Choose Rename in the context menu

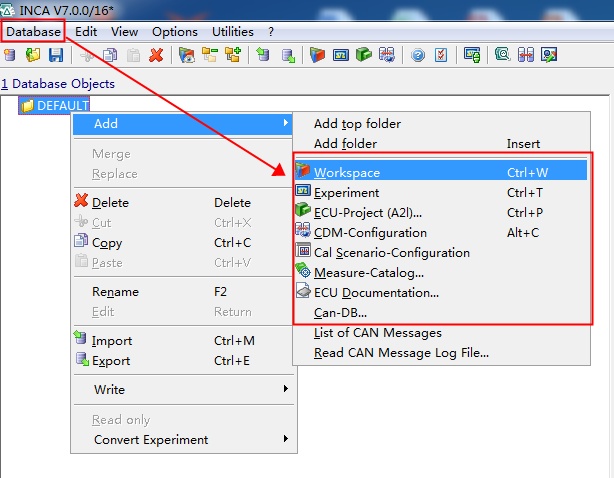[183, 292]
